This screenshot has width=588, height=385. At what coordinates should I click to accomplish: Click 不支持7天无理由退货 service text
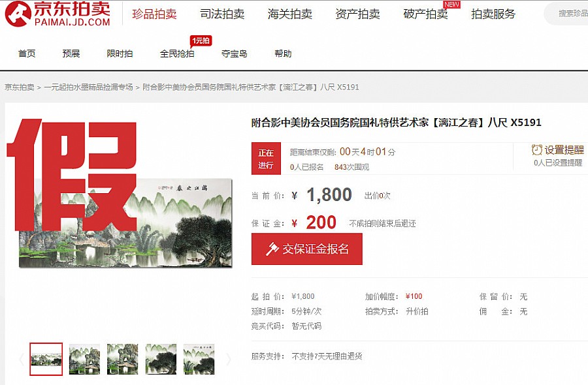tap(327, 356)
